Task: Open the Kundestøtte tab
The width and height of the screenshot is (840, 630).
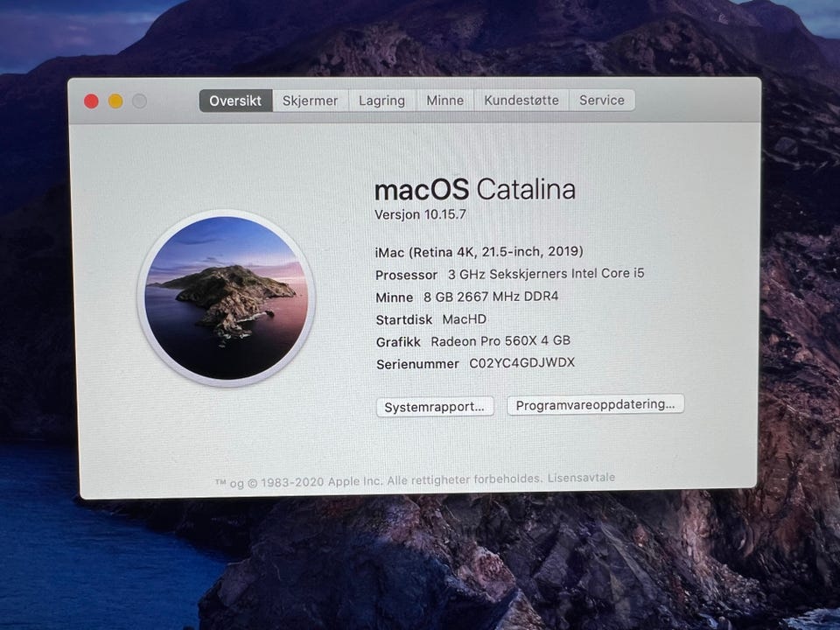Action: pos(521,100)
